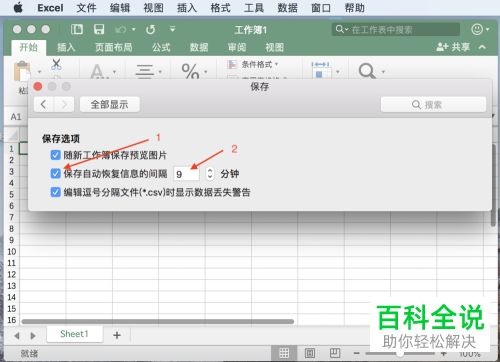Switch to the 插入 ribbon tab
500x362 pixels.
tap(66, 47)
